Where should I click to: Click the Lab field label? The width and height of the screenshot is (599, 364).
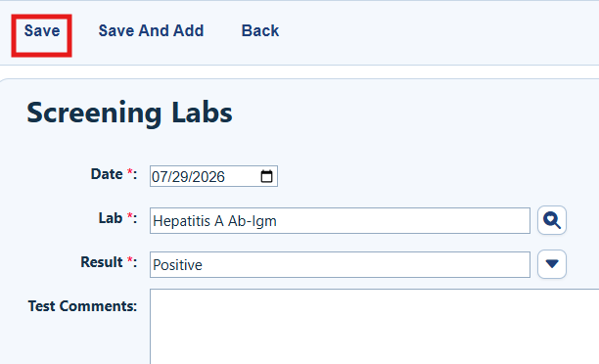coord(111,218)
